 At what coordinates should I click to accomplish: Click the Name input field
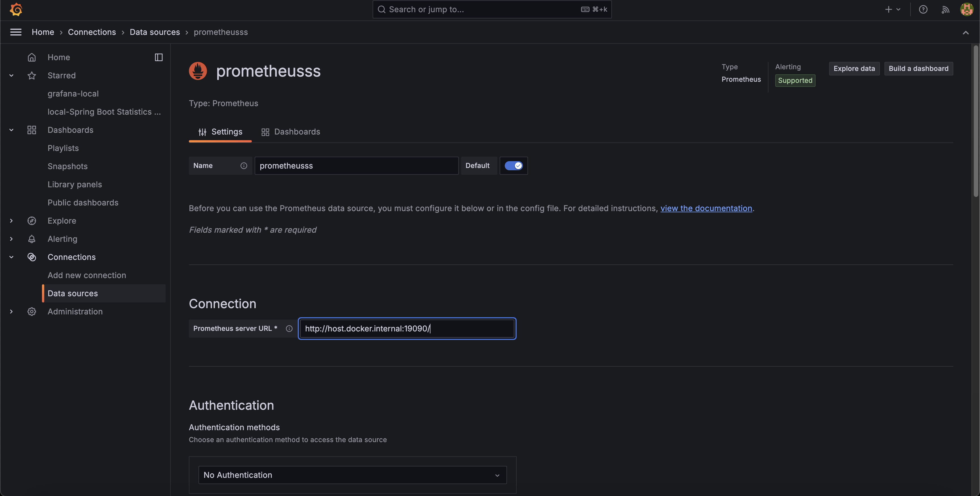click(356, 166)
